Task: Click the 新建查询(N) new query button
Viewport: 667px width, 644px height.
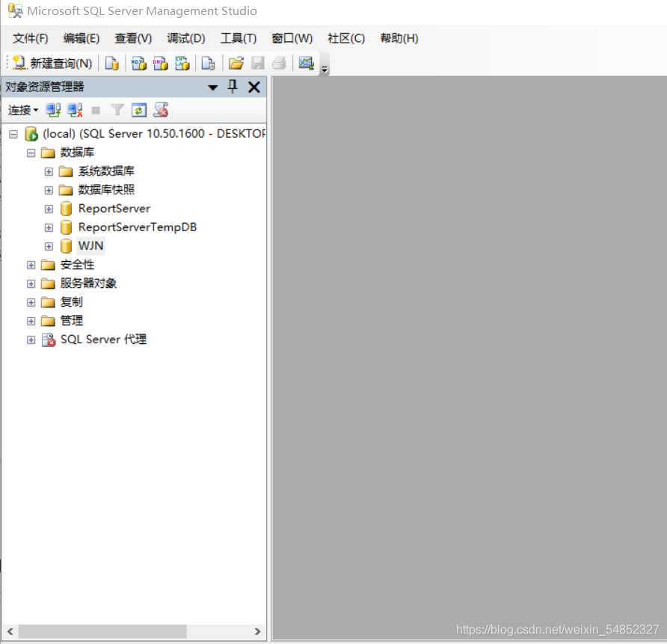Action: click(x=52, y=64)
